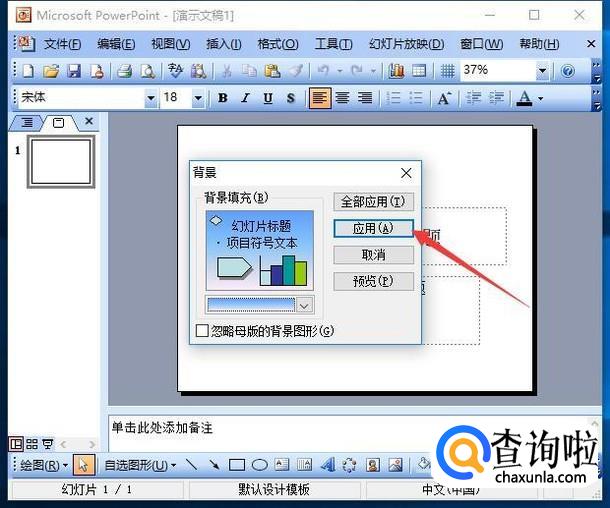610x508 pixels.
Task: Click the Undo arrow icon
Action: pyautogui.click(x=323, y=71)
